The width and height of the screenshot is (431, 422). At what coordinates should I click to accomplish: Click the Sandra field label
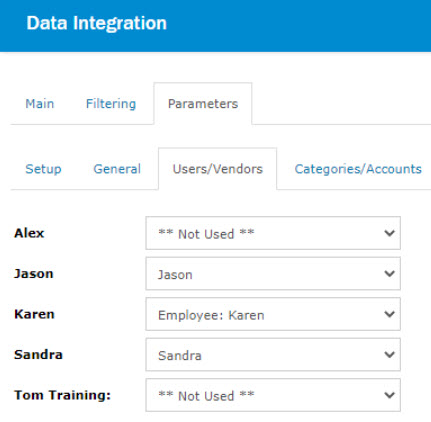pyautogui.click(x=38, y=355)
